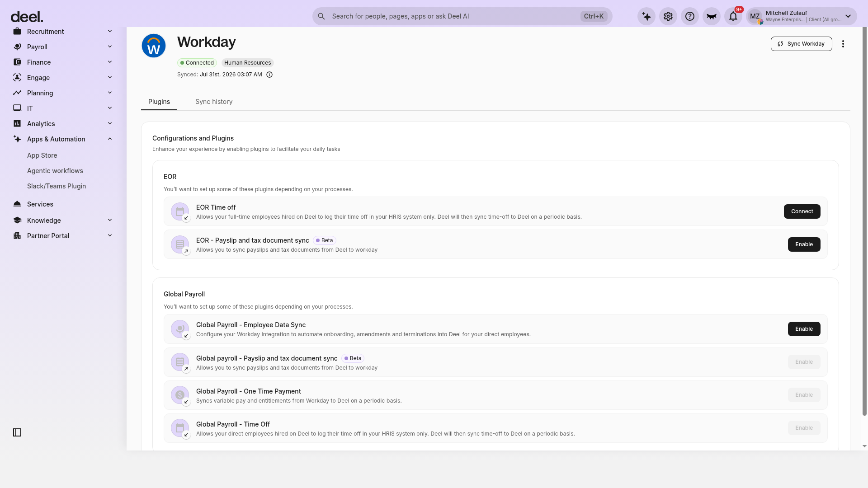
Task: Connect the EOR Time off plugin
Action: (802, 211)
